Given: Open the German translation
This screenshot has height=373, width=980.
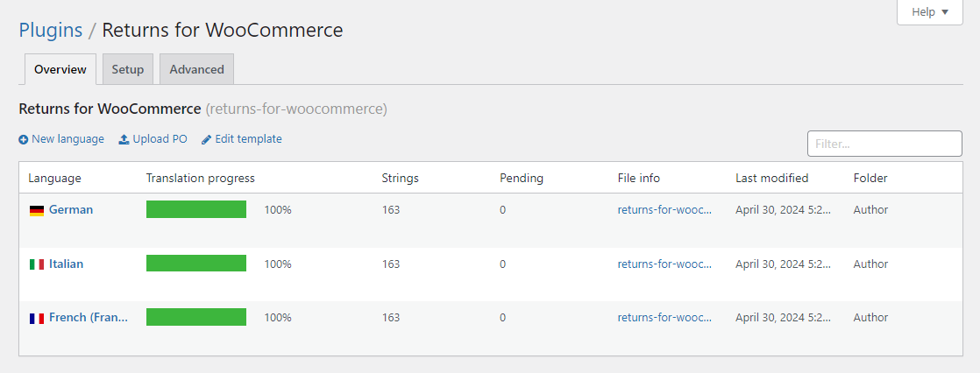Looking at the screenshot, I should (x=71, y=210).
